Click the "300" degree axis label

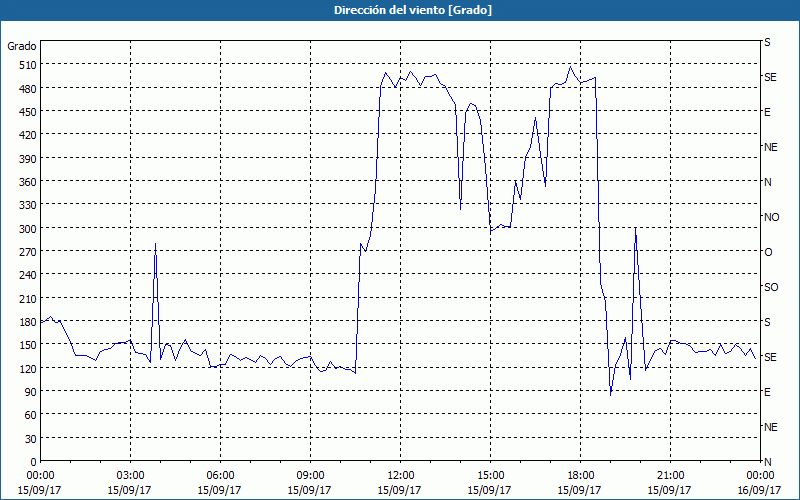coord(28,229)
